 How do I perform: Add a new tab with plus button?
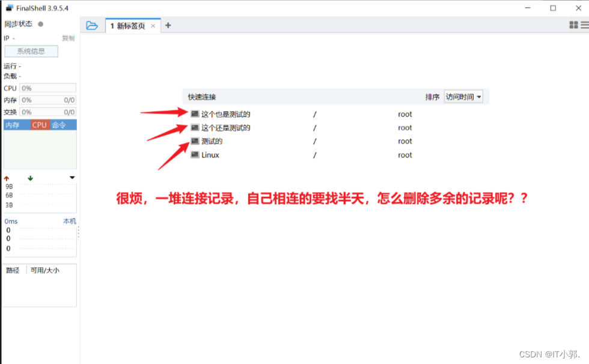[x=168, y=25]
